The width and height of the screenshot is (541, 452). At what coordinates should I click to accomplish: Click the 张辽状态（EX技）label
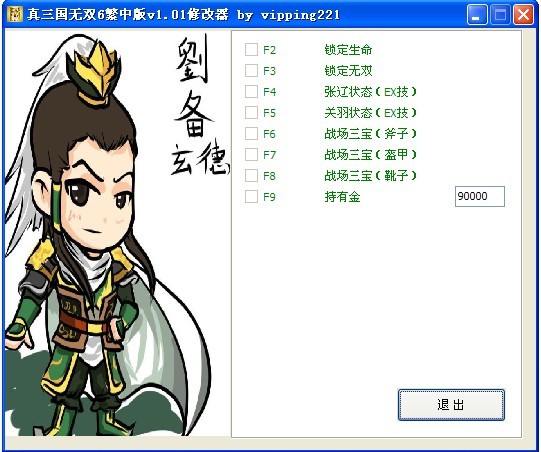pos(370,92)
